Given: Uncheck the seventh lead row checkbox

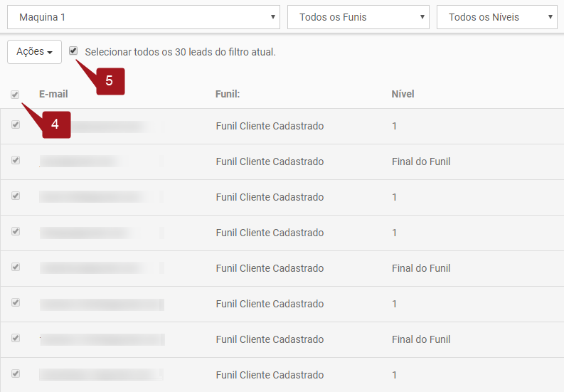Looking at the screenshot, I should click(x=16, y=339).
